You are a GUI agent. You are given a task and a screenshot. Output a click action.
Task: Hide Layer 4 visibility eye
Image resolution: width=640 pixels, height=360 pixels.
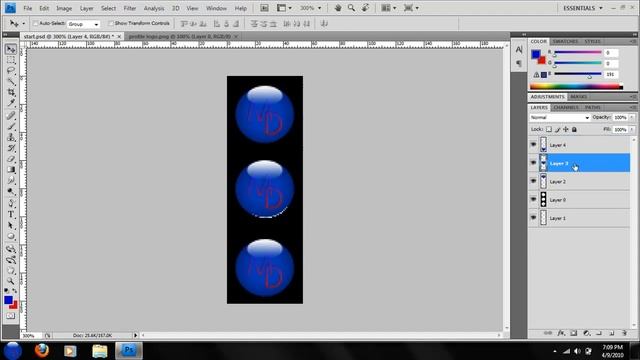(x=533, y=144)
